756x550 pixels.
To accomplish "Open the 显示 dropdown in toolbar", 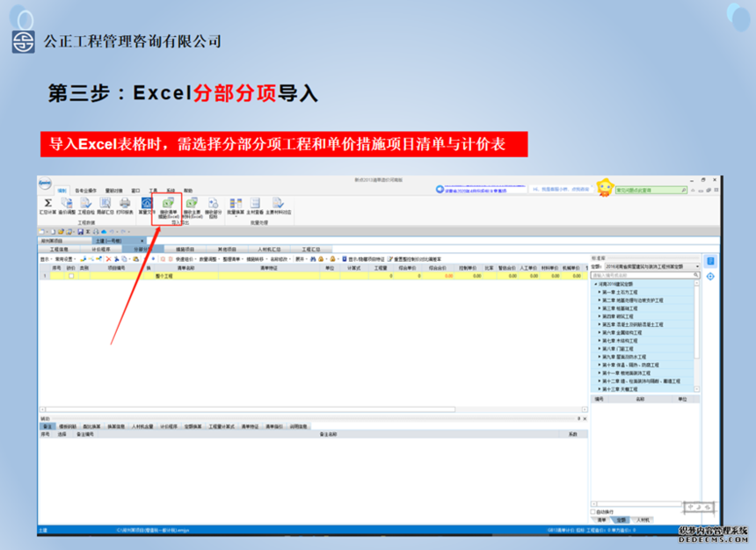I will tap(45, 259).
